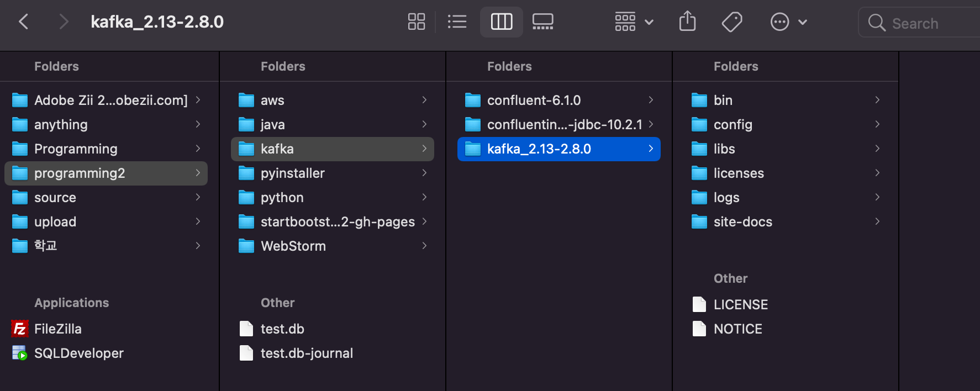This screenshot has height=391, width=980.
Task: Click in the Search field
Action: click(x=919, y=23)
